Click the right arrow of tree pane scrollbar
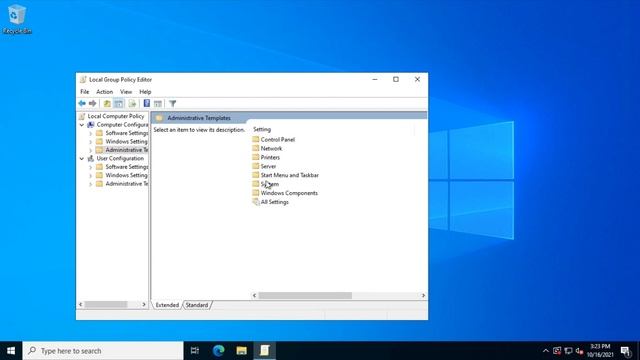 tap(144, 304)
